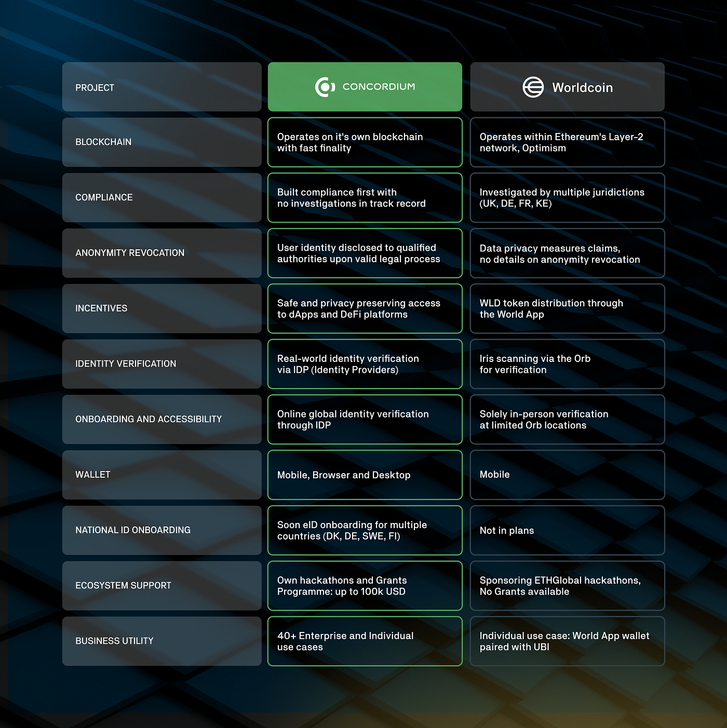Click 'Soon eID onboarding for multiple countries' cell
This screenshot has height=728, width=727.
pyautogui.click(x=365, y=530)
